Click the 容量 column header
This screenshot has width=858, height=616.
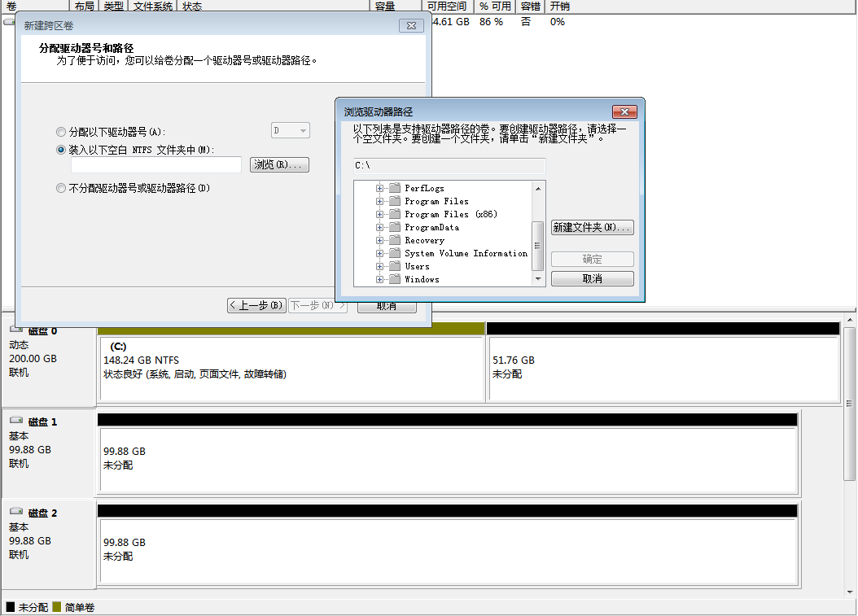click(x=396, y=6)
